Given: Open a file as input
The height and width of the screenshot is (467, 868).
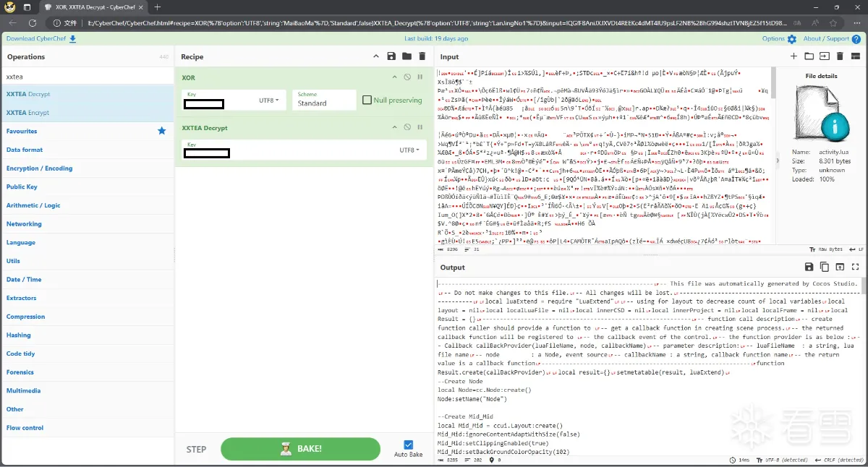Looking at the screenshot, I should pos(825,56).
